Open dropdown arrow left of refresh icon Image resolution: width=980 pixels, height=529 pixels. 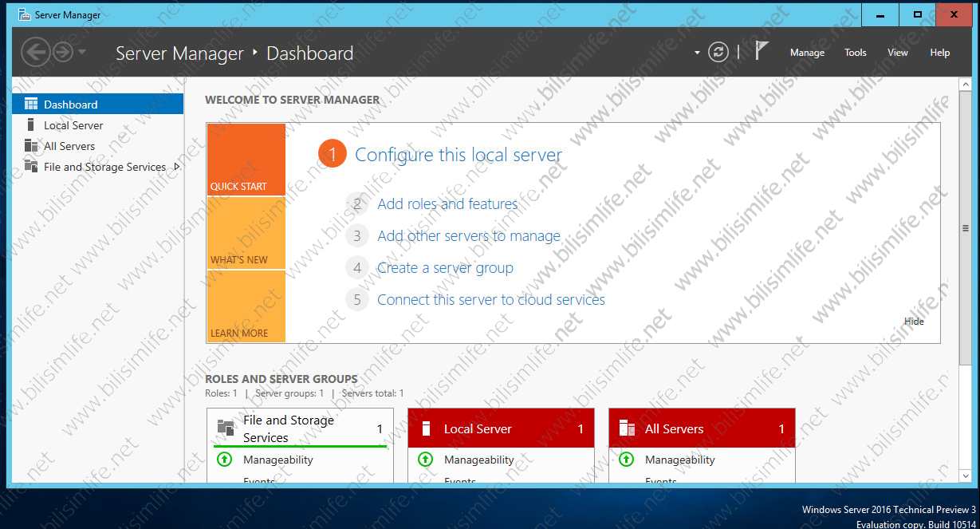click(697, 53)
